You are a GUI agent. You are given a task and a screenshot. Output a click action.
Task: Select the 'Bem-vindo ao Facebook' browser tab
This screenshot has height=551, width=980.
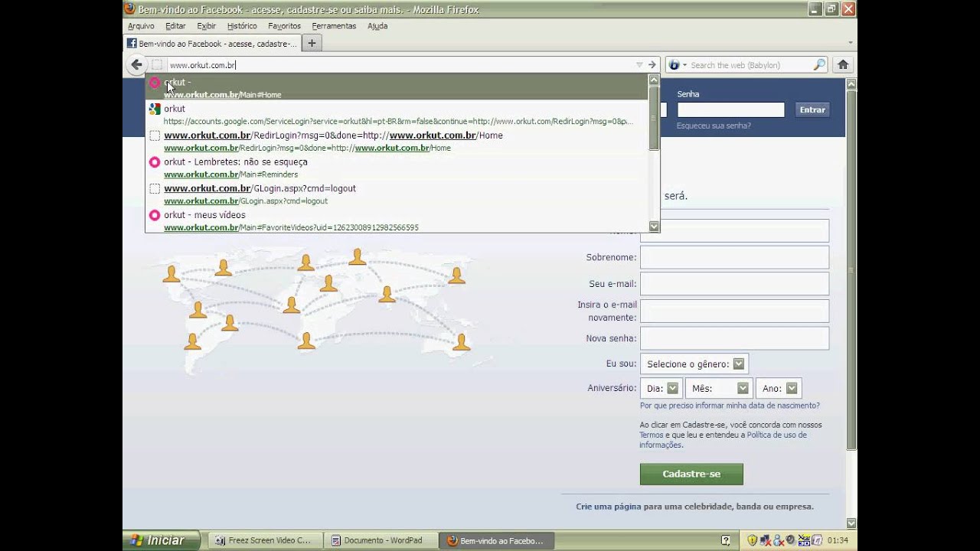[x=211, y=44]
